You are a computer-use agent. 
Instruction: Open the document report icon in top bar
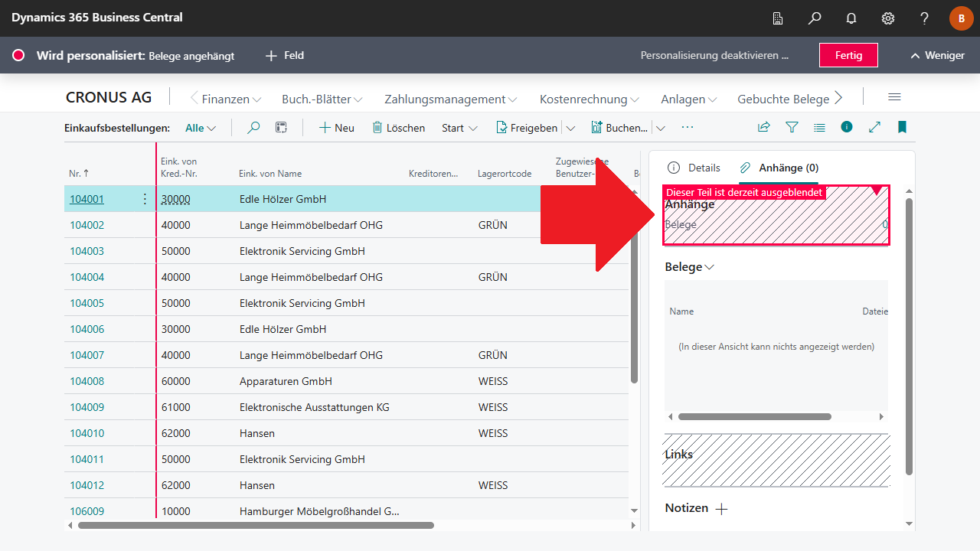(778, 18)
